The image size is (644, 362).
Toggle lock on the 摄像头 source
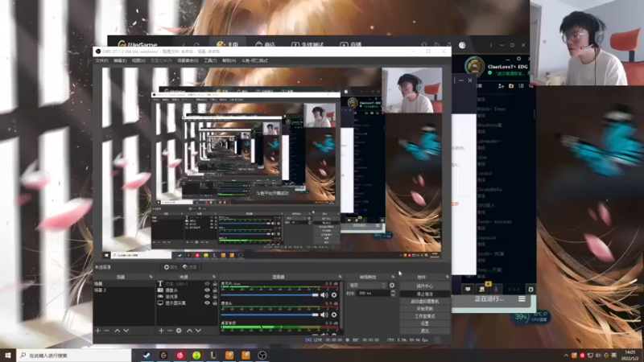click(x=214, y=290)
